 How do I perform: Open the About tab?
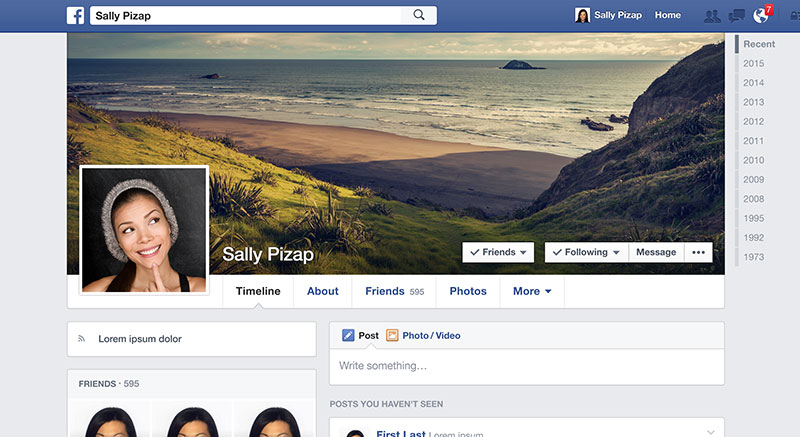tap(322, 291)
